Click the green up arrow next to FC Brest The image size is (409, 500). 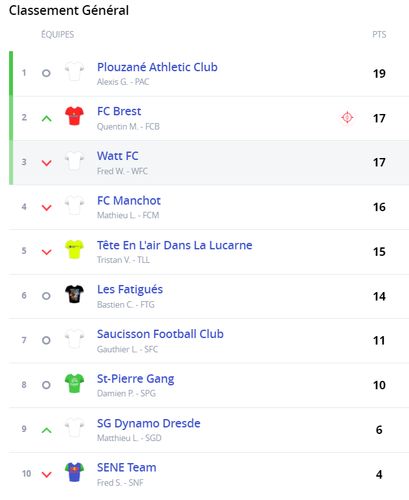tap(47, 118)
